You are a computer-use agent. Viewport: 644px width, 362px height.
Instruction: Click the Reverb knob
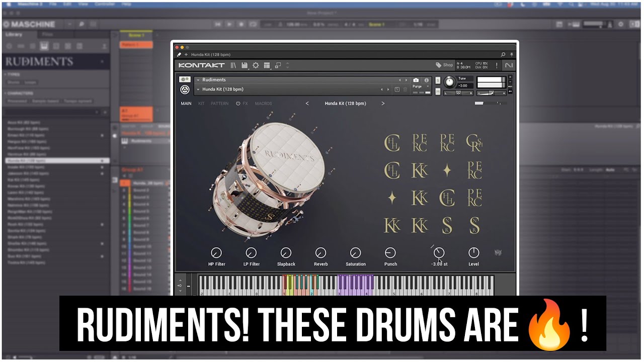[320, 253]
